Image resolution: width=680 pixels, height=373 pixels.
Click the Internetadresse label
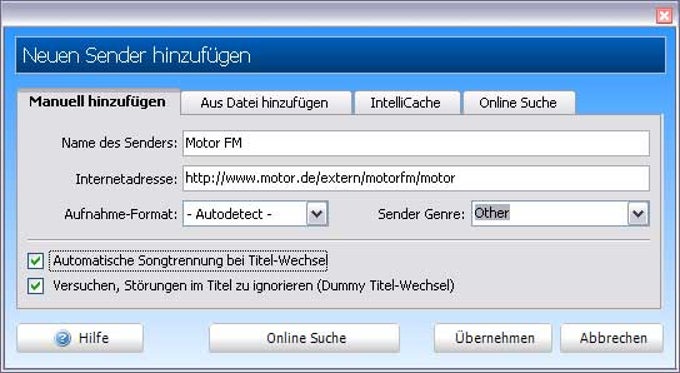coord(126,179)
